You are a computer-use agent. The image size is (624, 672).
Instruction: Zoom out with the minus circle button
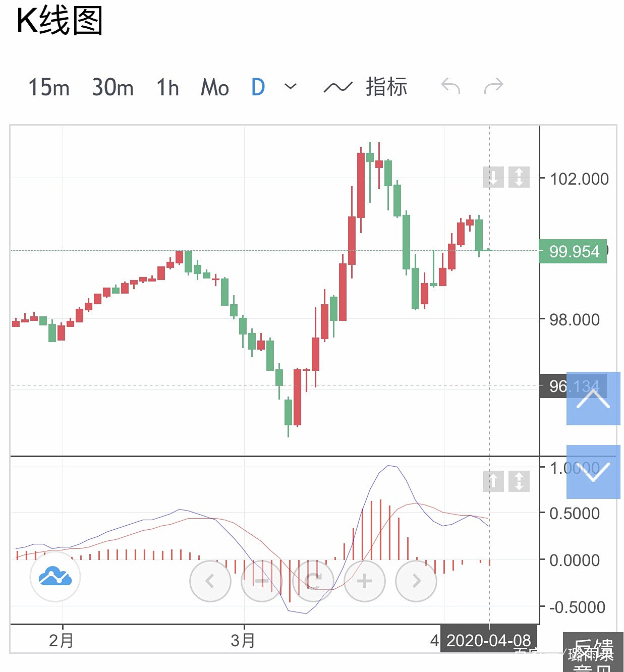(x=262, y=581)
